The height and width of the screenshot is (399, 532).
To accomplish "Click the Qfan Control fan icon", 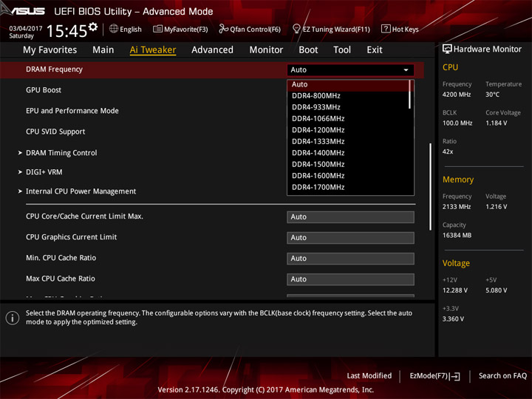I will [x=223, y=29].
